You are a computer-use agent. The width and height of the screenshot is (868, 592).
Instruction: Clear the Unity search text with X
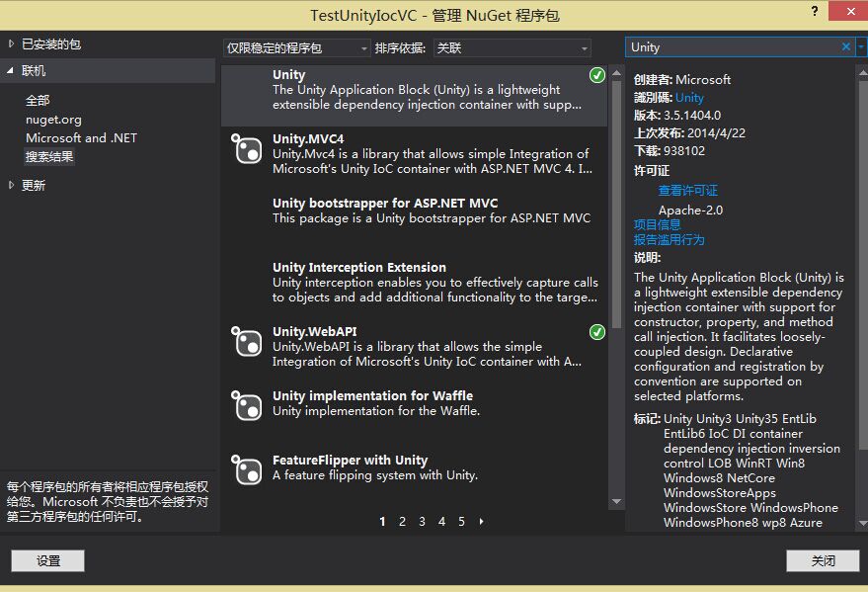click(846, 47)
